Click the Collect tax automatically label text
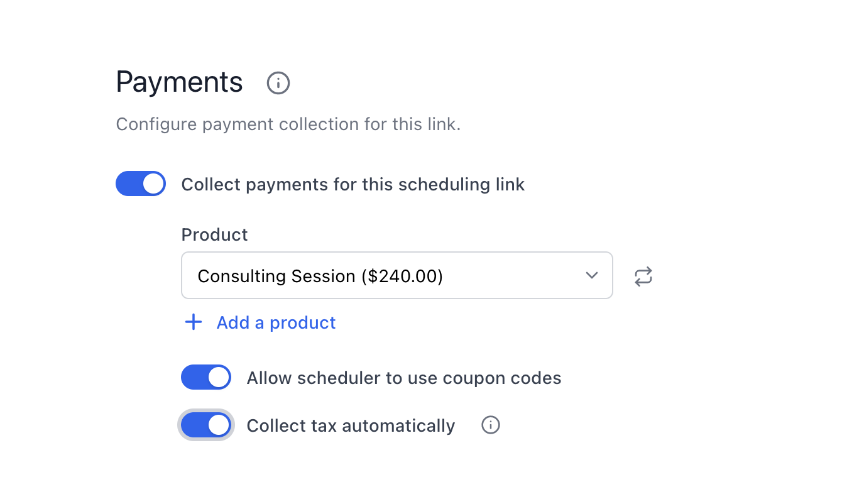Image resolution: width=842 pixels, height=504 pixels. pyautogui.click(x=351, y=426)
